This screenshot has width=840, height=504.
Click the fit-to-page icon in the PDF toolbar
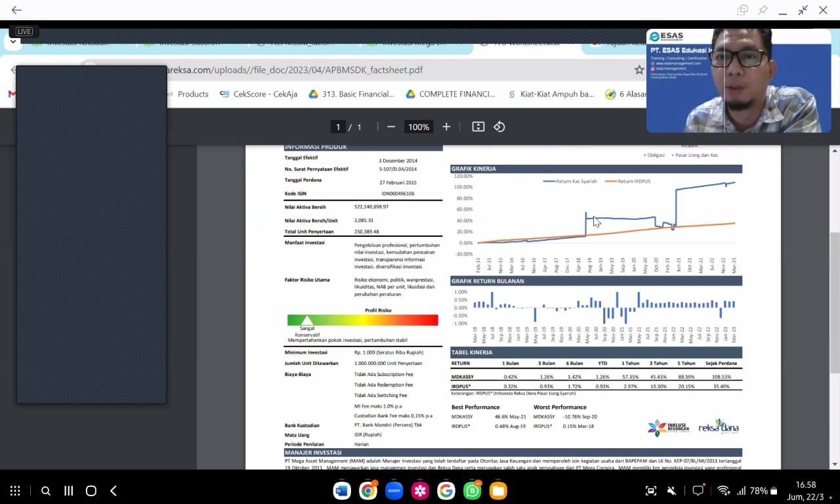pyautogui.click(x=478, y=127)
